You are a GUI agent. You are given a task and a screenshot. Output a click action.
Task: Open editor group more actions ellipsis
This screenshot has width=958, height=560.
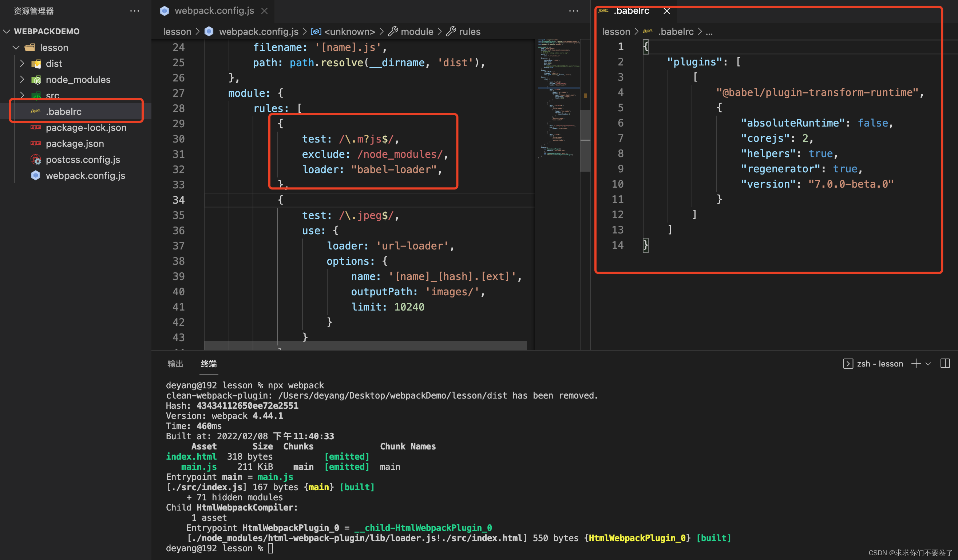pyautogui.click(x=573, y=11)
